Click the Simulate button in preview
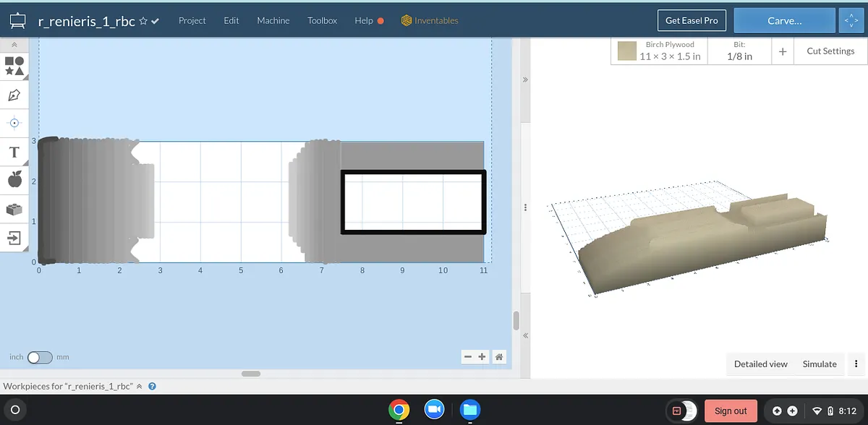This screenshot has width=868, height=425. (819, 364)
